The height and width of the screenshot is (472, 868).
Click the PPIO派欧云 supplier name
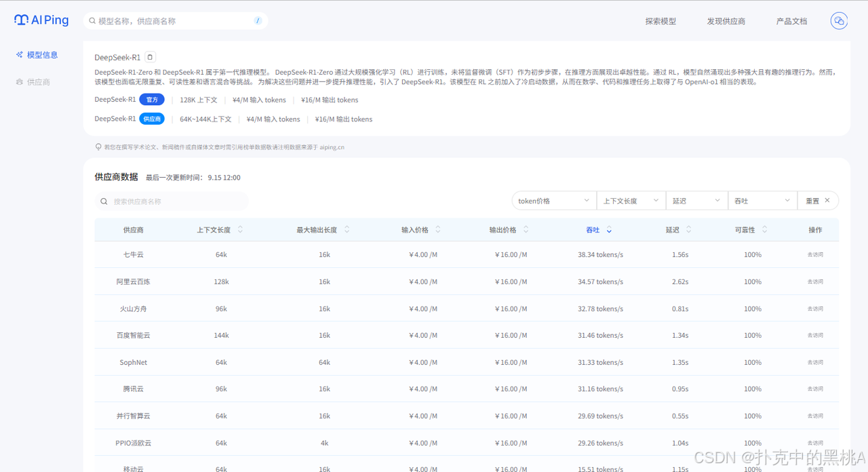pyautogui.click(x=134, y=443)
